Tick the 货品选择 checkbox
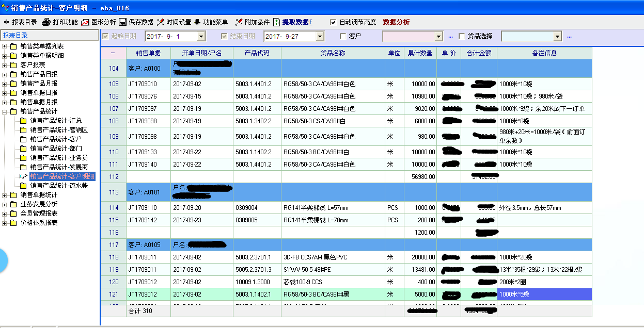644x328 pixels. point(461,36)
